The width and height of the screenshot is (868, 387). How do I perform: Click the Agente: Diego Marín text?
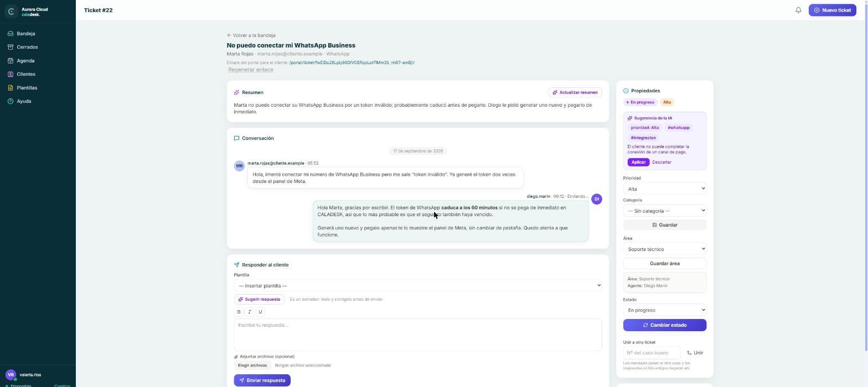[x=647, y=286]
